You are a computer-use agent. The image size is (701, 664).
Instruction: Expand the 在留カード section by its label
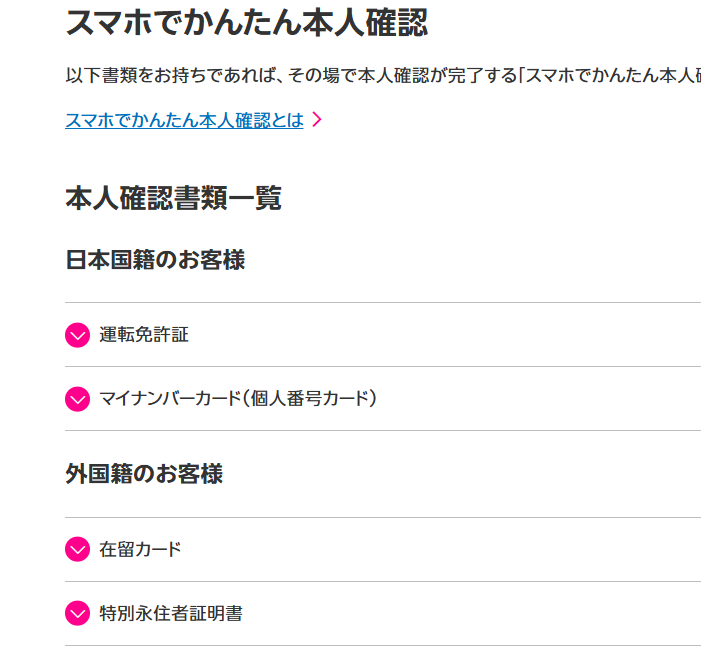[140, 550]
